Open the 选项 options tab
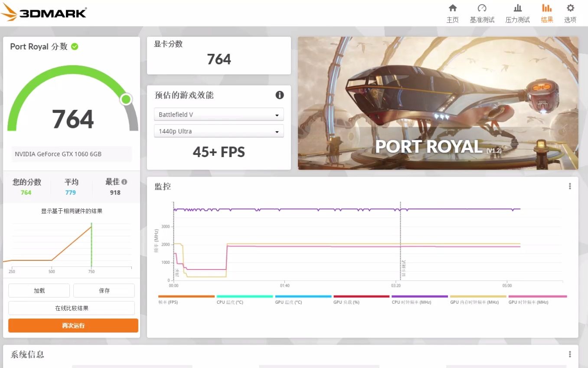The image size is (588, 368). coord(570,13)
